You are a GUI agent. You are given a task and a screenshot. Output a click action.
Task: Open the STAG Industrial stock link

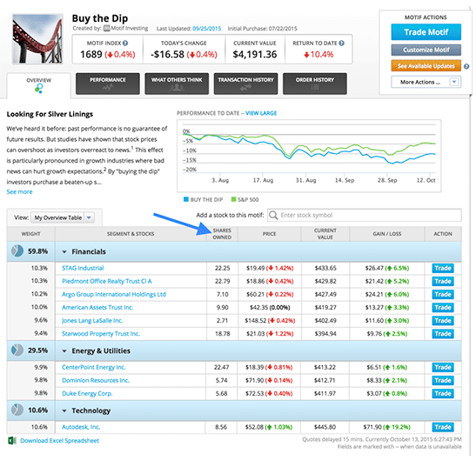pyautogui.click(x=83, y=268)
